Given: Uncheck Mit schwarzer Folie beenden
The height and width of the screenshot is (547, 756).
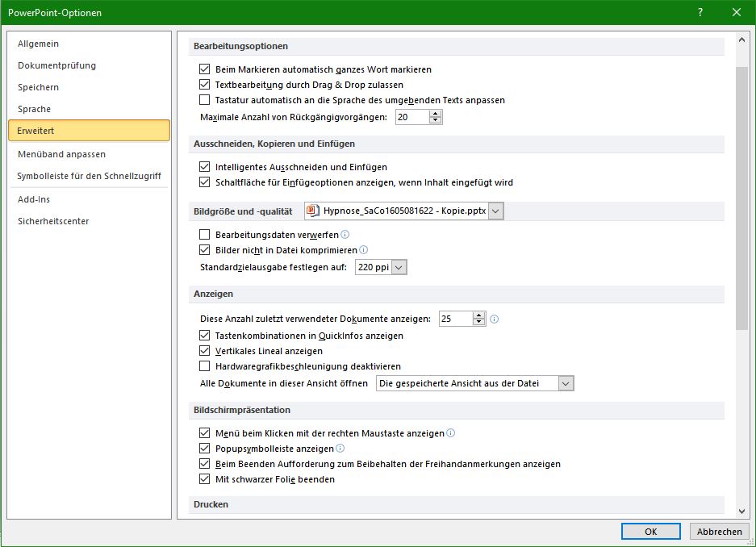Looking at the screenshot, I should coord(204,479).
